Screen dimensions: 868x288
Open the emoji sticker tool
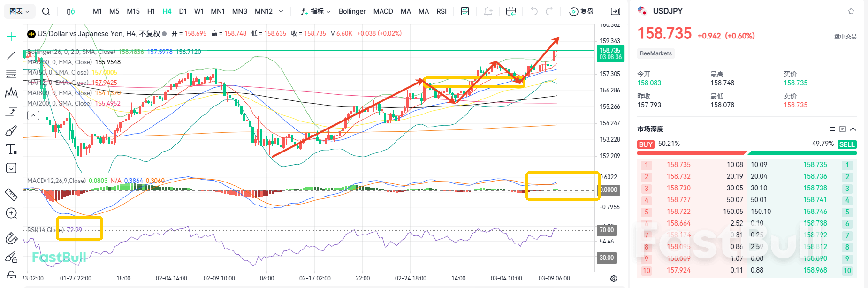coord(11,168)
